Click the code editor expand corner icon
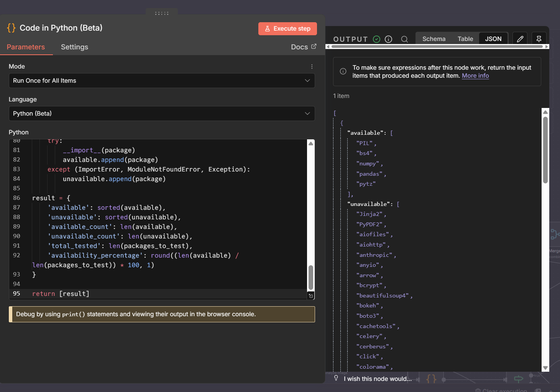The image size is (560, 392). point(311,296)
